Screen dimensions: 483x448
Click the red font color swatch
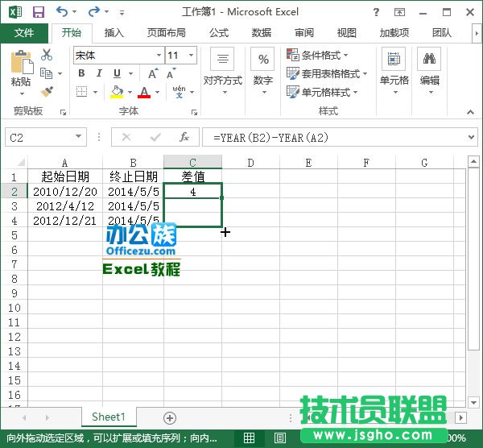144,93
